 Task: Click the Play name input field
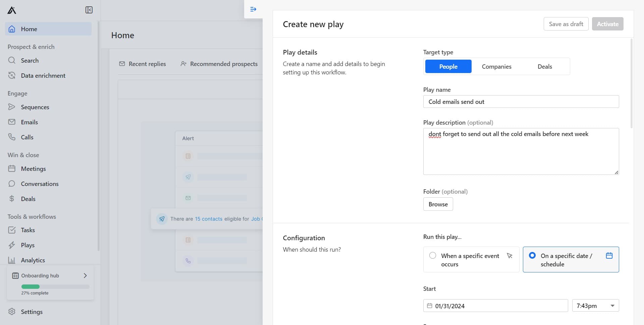[x=521, y=102]
